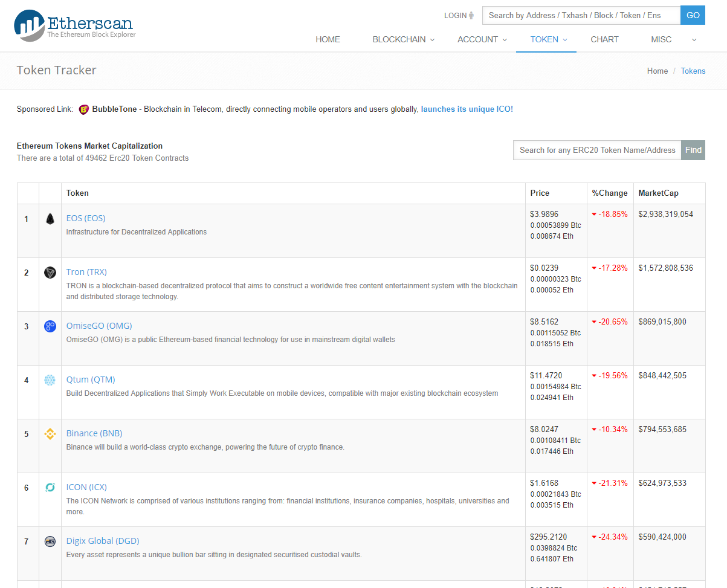Focus the Address/Txhash/Block search field
727x588 pixels.
click(x=581, y=15)
